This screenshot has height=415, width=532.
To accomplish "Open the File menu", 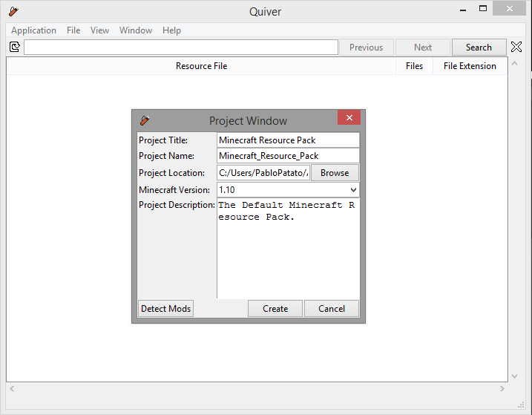I will pyautogui.click(x=73, y=30).
